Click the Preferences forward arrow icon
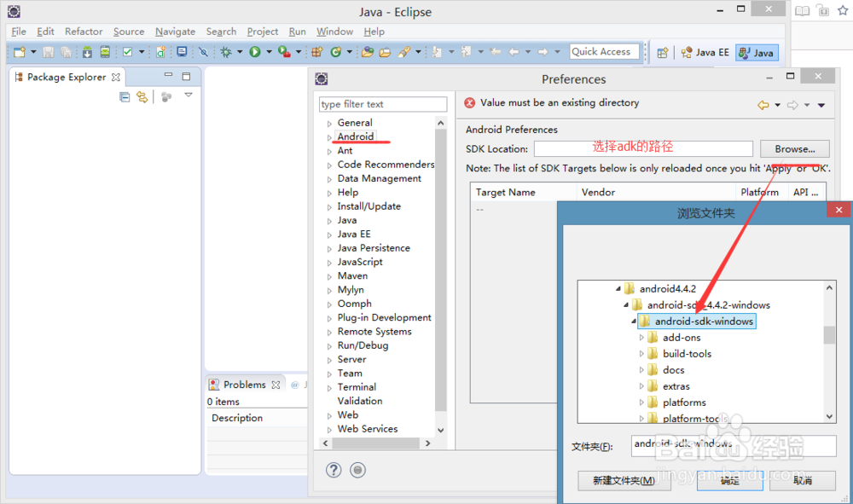This screenshot has height=504, width=853. pos(792,105)
